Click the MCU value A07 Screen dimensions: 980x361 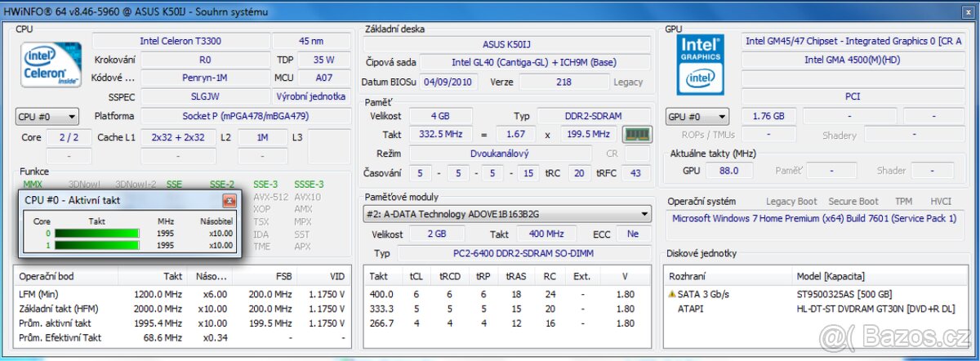324,78
